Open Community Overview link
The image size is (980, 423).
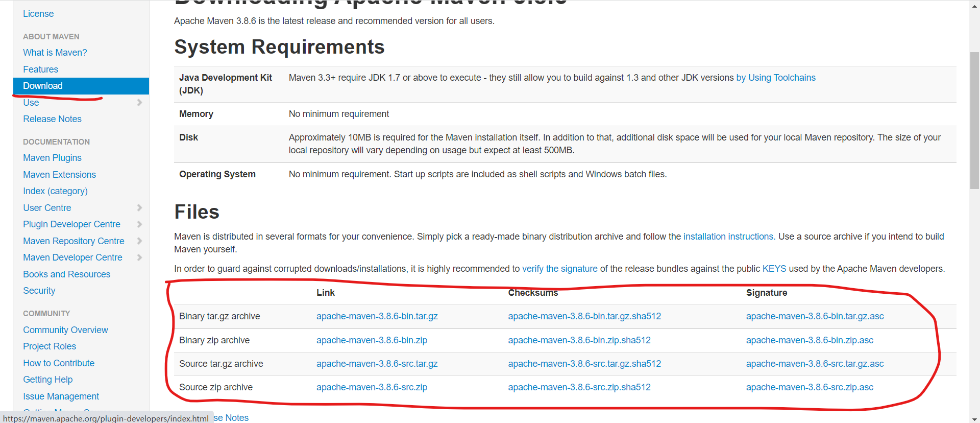[x=65, y=330]
